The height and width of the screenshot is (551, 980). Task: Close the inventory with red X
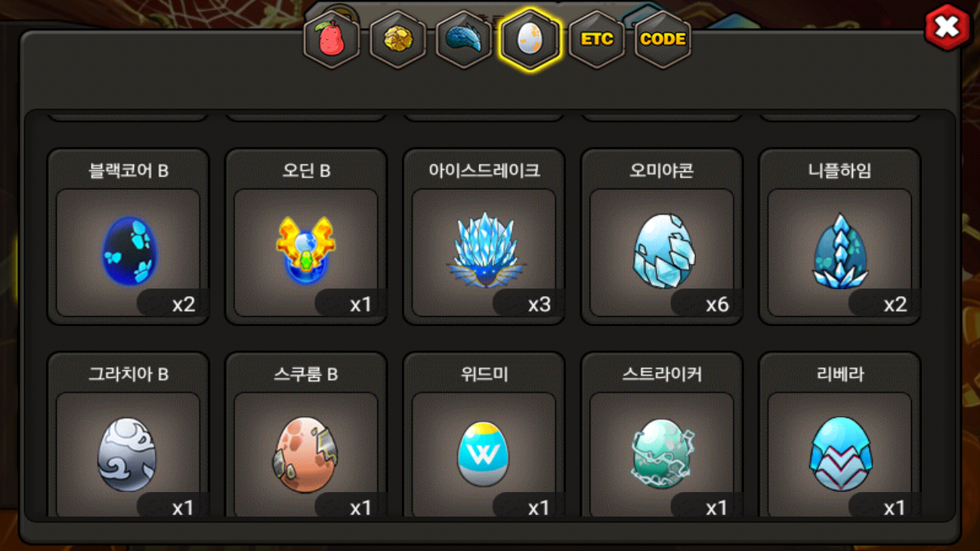pyautogui.click(x=948, y=28)
